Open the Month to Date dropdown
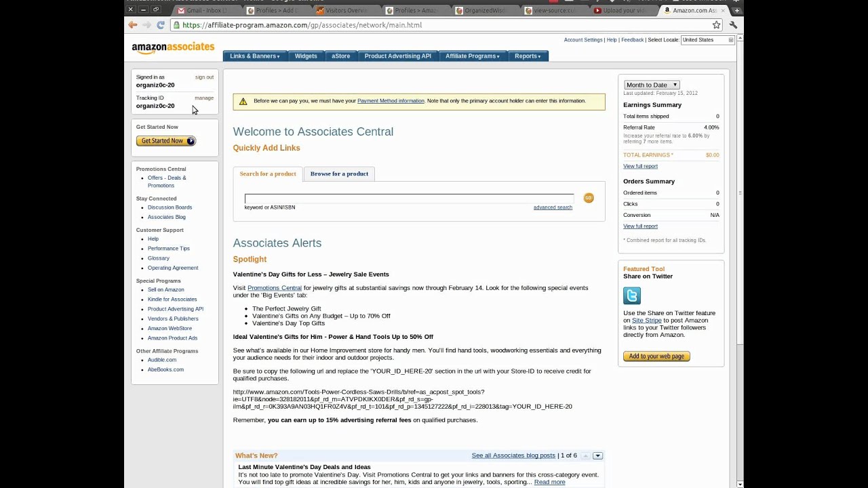This screenshot has width=868, height=488. coord(652,85)
